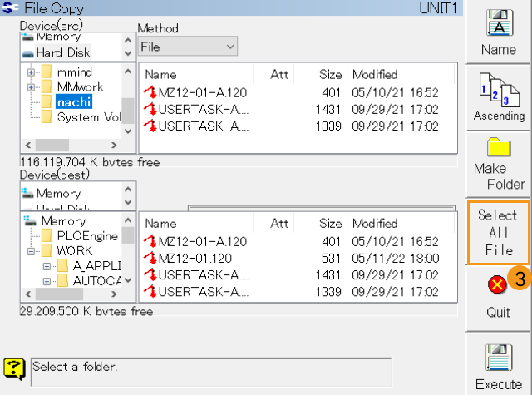Click destination Att column header

pyautogui.click(x=273, y=224)
